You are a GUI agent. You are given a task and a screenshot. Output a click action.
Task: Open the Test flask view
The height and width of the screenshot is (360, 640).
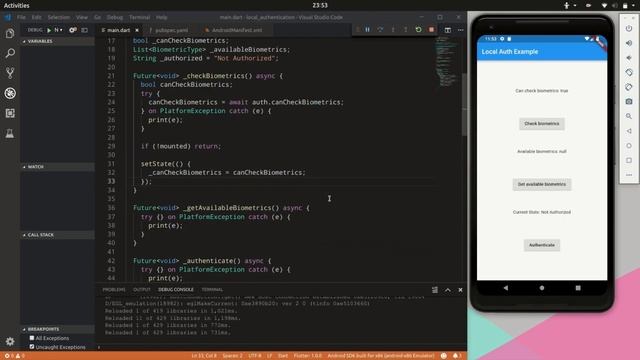click(x=10, y=133)
